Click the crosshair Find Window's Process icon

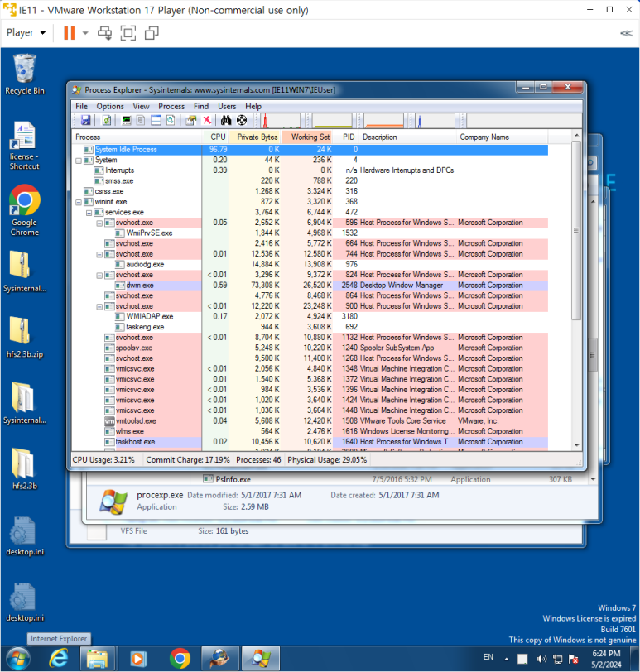pyautogui.click(x=242, y=121)
